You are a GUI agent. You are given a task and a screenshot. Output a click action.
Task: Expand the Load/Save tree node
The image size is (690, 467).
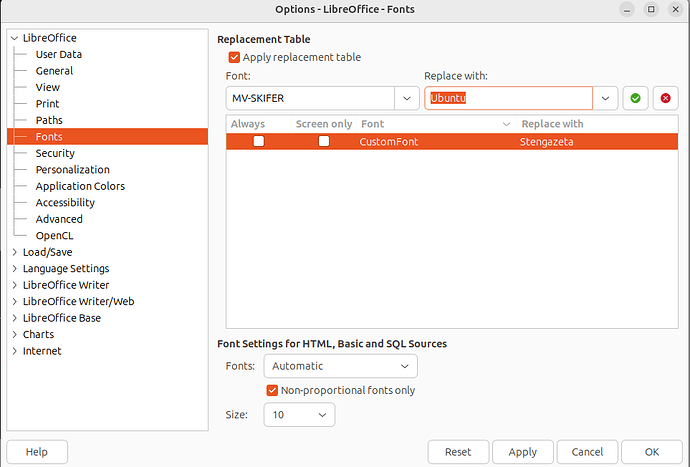point(14,252)
